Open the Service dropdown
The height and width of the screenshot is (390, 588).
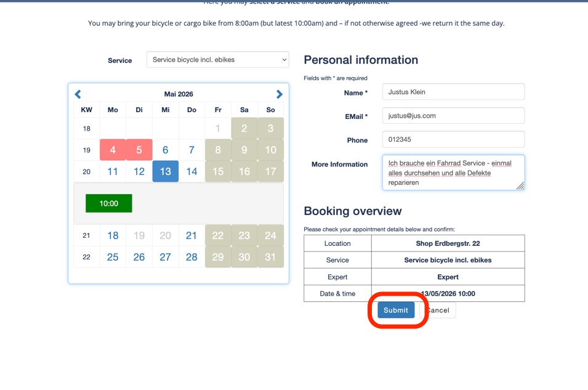pos(217,60)
